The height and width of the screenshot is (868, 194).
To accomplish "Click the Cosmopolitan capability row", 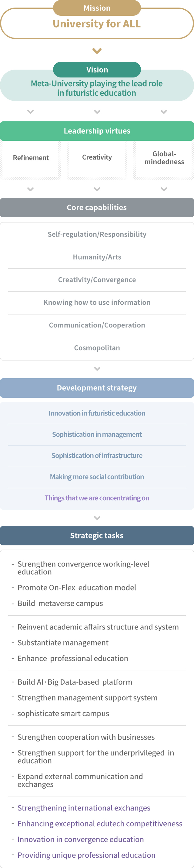I will [97, 348].
